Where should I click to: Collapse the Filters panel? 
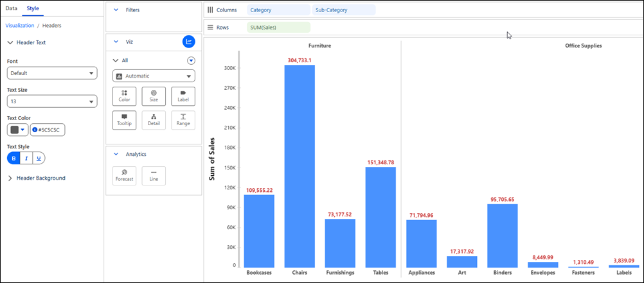116,10
